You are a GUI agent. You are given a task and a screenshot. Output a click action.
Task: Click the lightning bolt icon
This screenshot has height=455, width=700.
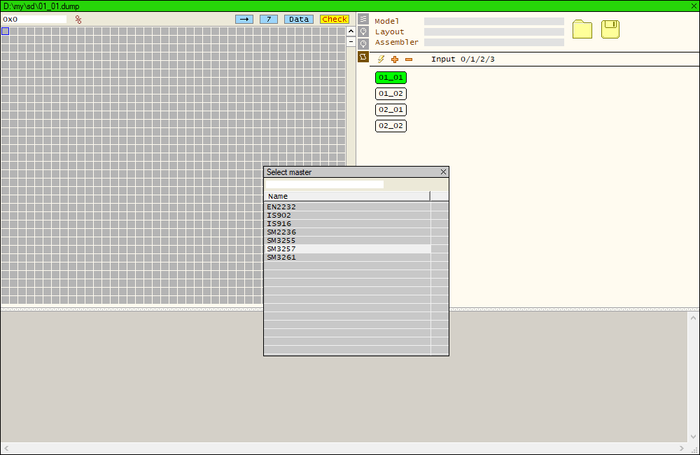(x=381, y=59)
